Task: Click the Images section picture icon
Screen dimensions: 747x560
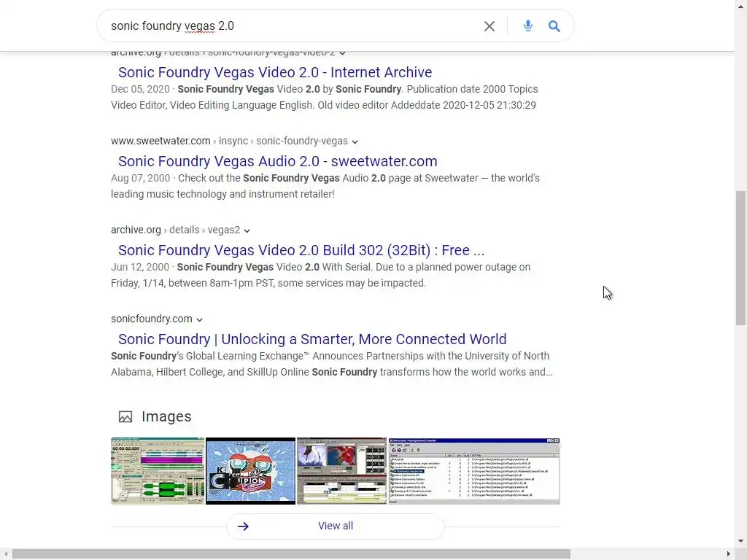Action: (x=125, y=416)
